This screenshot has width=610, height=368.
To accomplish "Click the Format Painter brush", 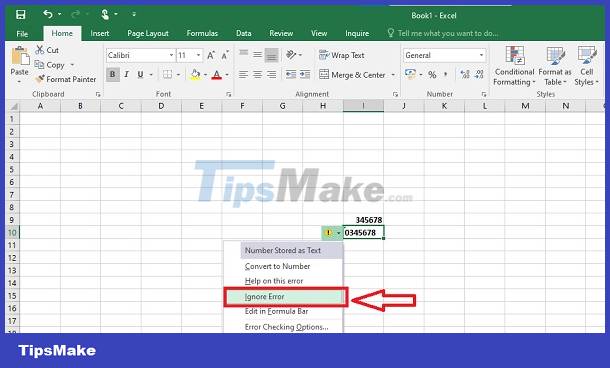I will pos(39,79).
